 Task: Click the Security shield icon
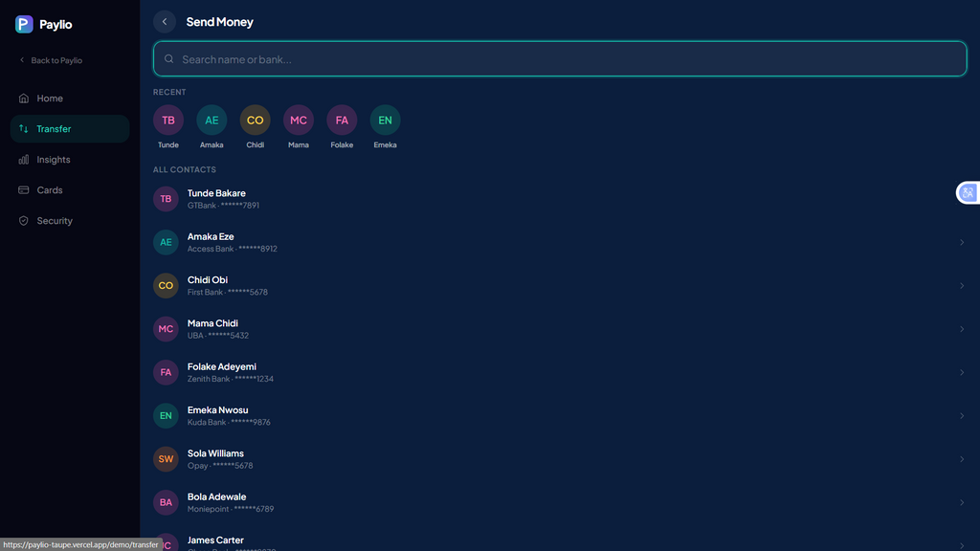[x=24, y=221]
